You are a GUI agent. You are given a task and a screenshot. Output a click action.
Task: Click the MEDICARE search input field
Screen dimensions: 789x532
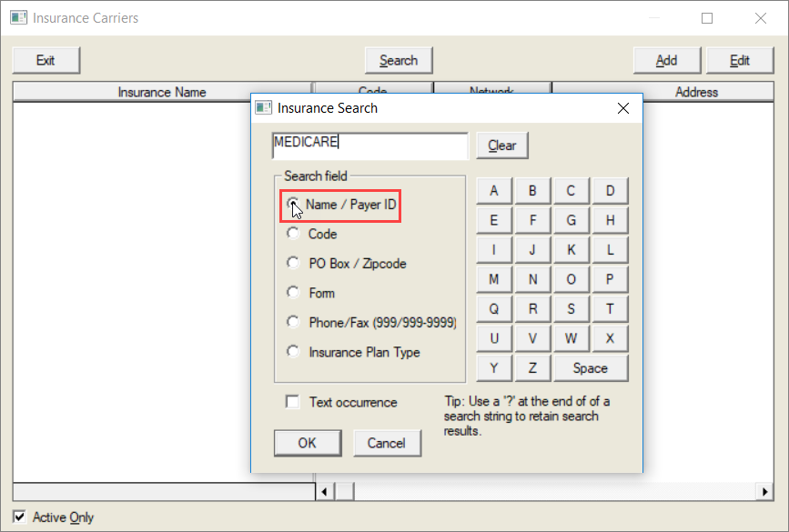[369, 146]
